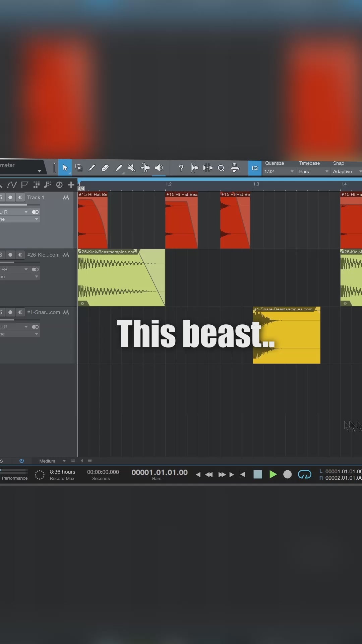
Task: Toggle the IQ input quantize button
Action: tap(255, 168)
